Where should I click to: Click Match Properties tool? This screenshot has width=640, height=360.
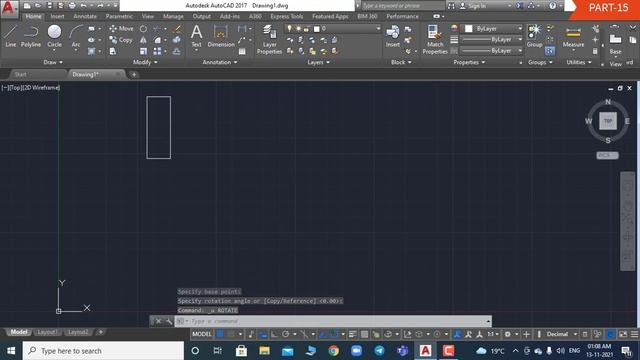pos(435,39)
